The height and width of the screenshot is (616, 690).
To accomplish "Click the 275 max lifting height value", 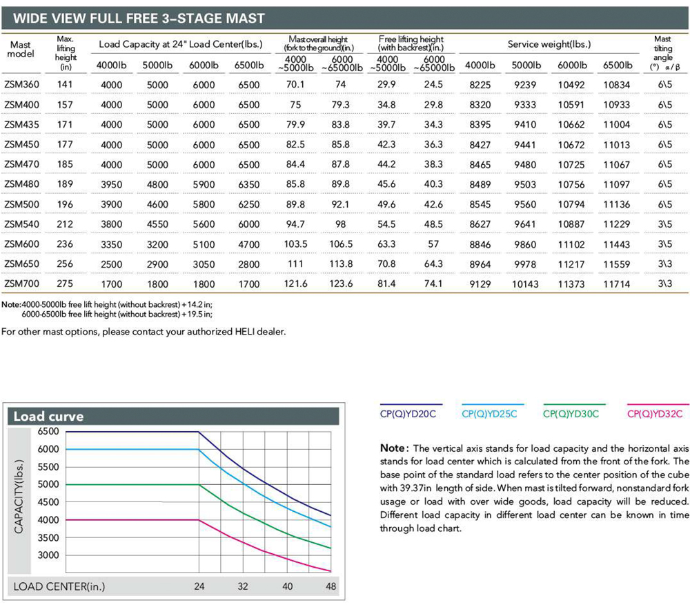I will coord(66,283).
